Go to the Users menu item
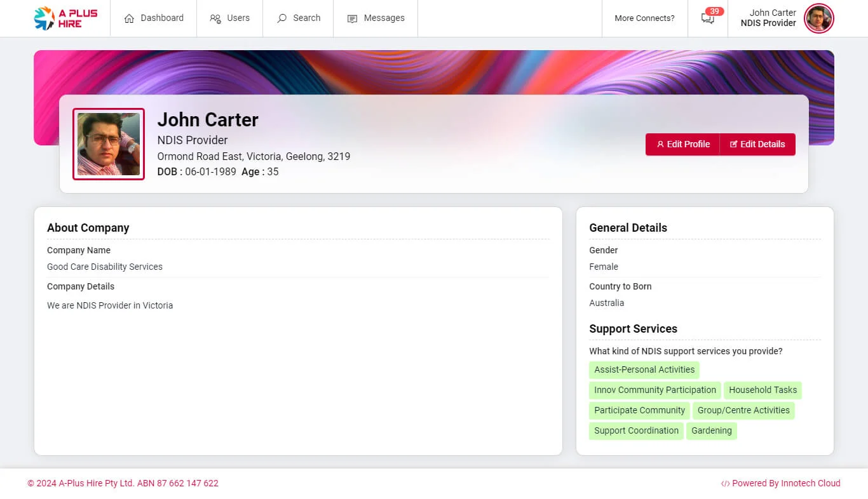This screenshot has width=868, height=499. point(238,18)
